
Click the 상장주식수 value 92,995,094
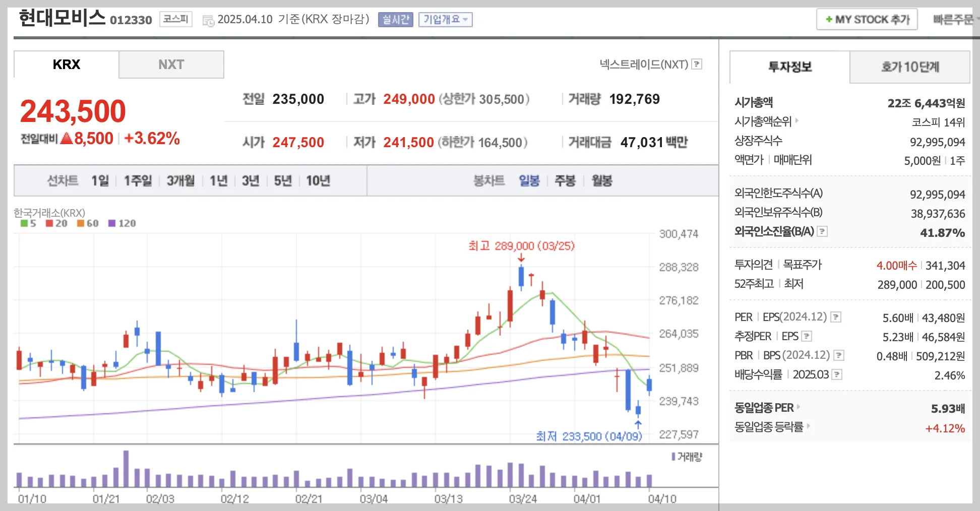(x=937, y=142)
